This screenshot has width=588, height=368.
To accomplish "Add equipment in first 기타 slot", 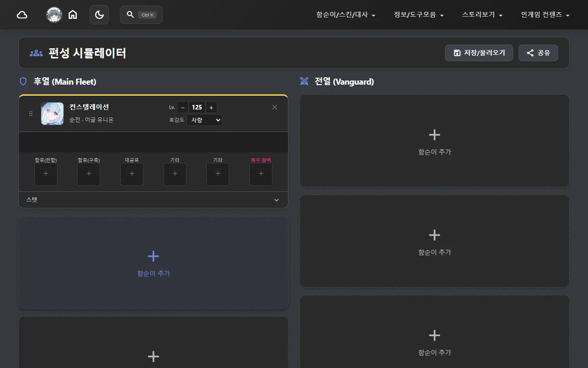I will click(x=175, y=174).
